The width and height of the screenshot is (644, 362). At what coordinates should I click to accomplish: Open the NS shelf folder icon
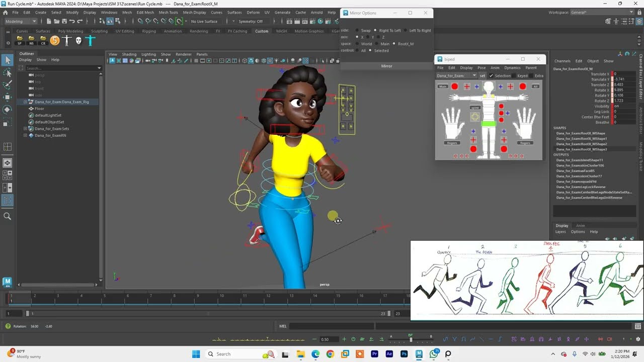(31, 40)
